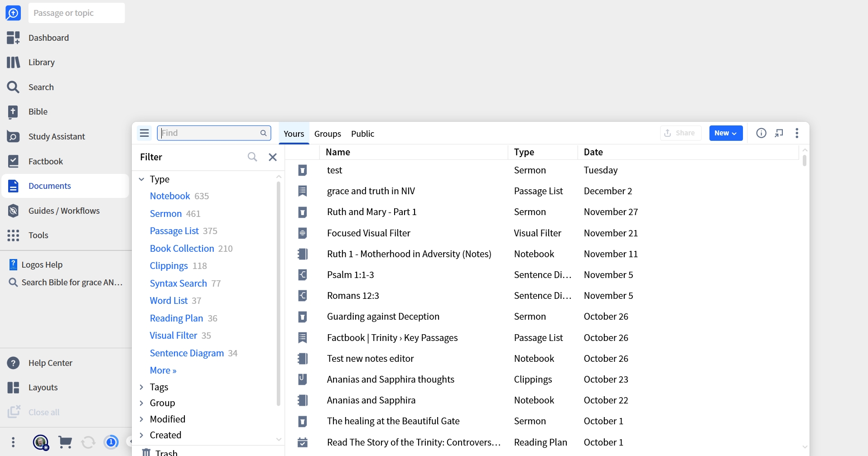
Task: Click the Trash icon in filter panel
Action: pyautogui.click(x=146, y=452)
